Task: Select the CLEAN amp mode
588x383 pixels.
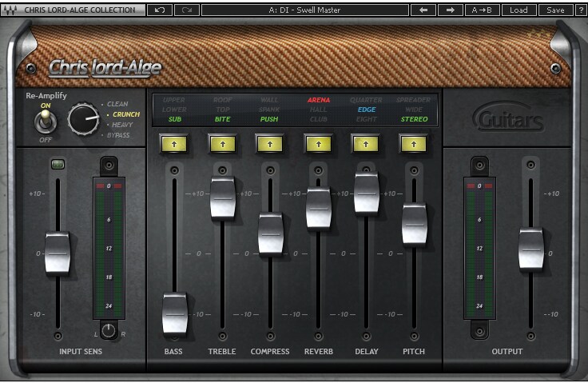Action: pyautogui.click(x=117, y=104)
